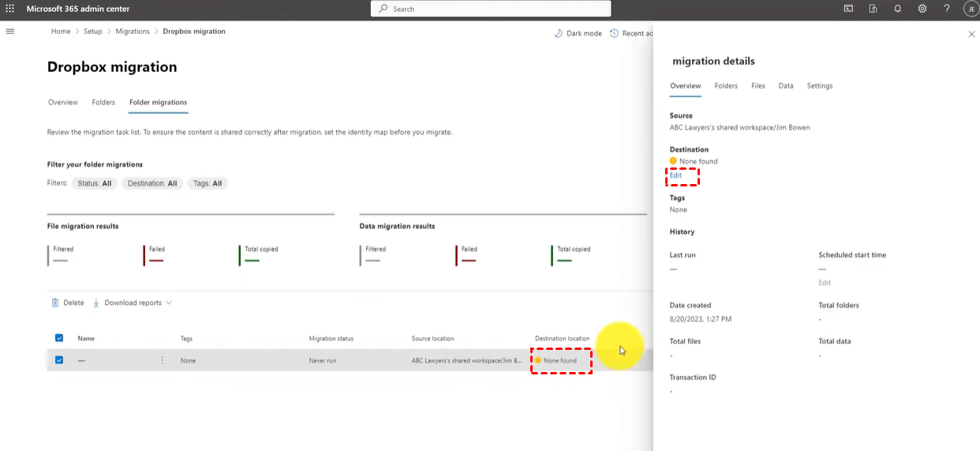Open the Folders tab in migration details
The width and height of the screenshot is (980, 451).
click(x=726, y=85)
